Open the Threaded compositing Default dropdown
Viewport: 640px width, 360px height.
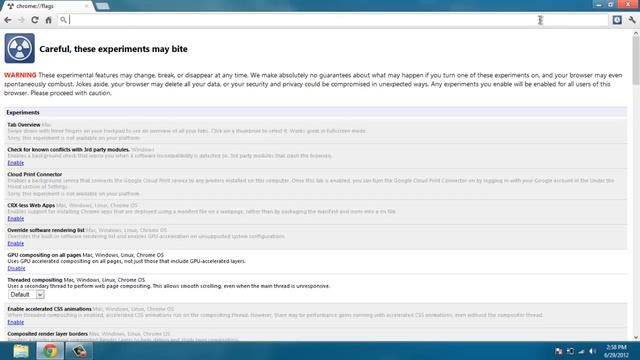point(26,294)
